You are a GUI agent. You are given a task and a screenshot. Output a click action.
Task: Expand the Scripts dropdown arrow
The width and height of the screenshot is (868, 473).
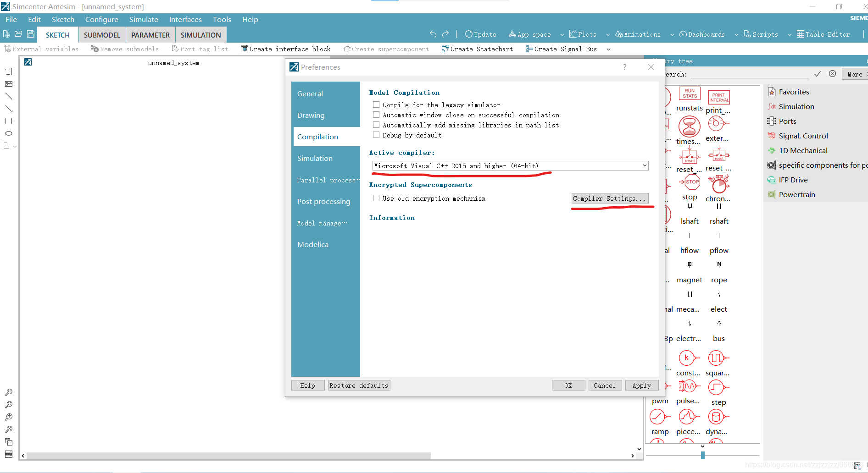[790, 34]
